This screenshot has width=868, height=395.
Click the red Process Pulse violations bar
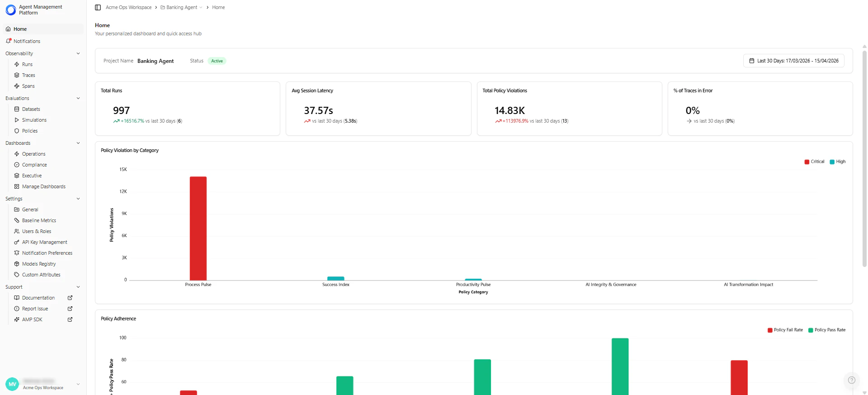click(x=198, y=228)
